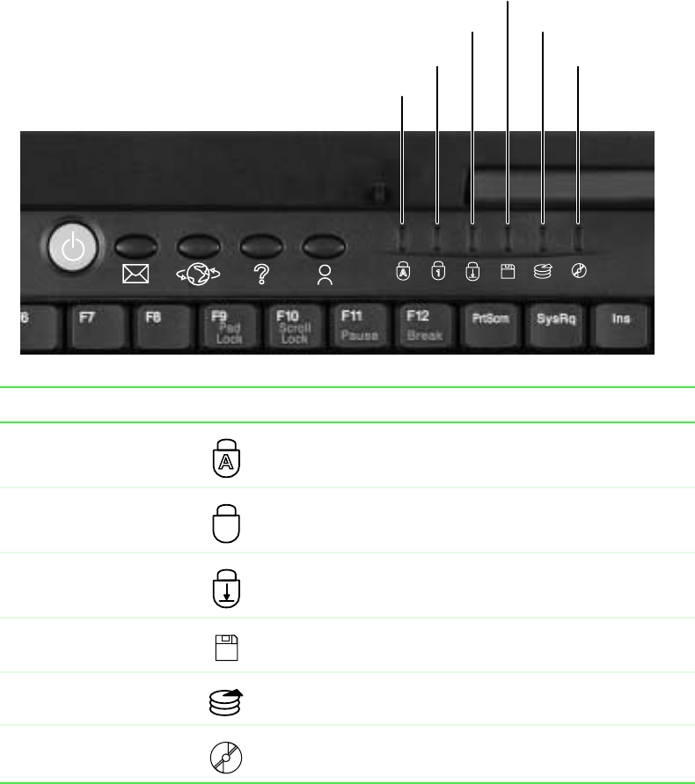Image resolution: width=695 pixels, height=784 pixels.
Task: Click the hard drive stack icon on keyboard
Action: tap(543, 271)
